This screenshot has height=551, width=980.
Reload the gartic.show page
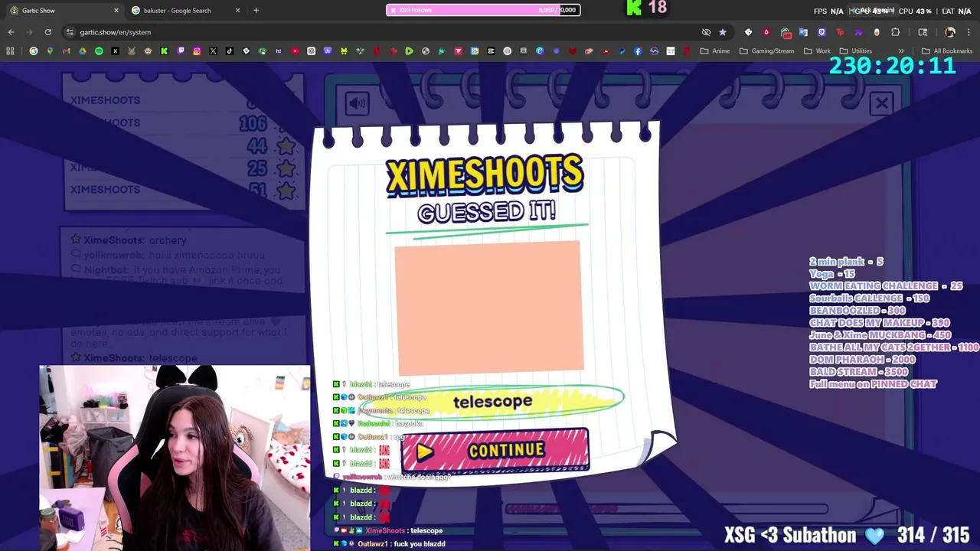pyautogui.click(x=47, y=32)
